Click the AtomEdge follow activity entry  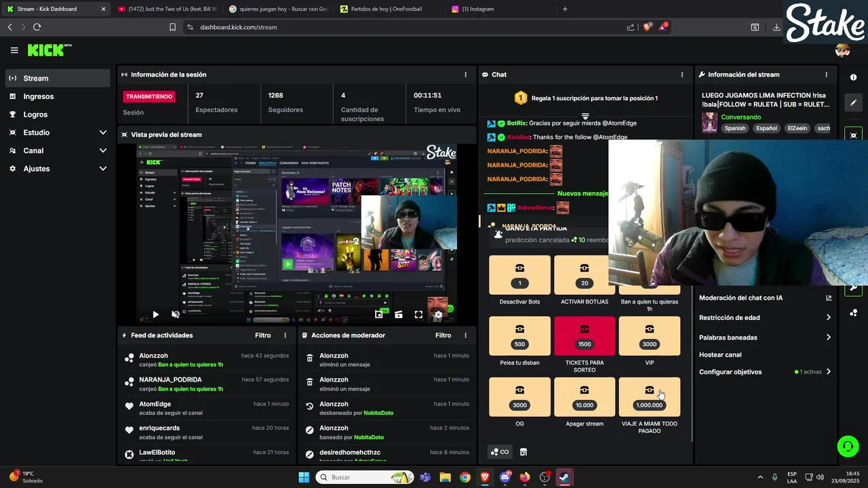click(207, 408)
